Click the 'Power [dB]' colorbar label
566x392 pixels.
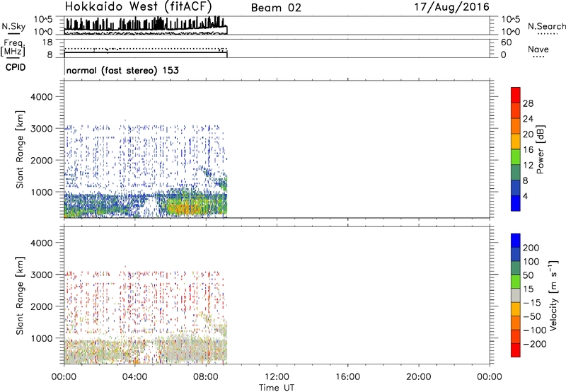click(x=541, y=149)
